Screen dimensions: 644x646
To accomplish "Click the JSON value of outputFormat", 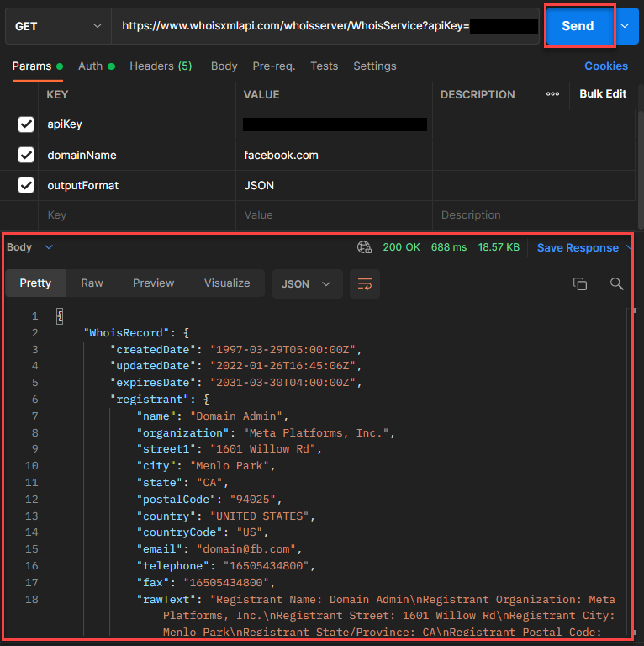I will pos(334,185).
